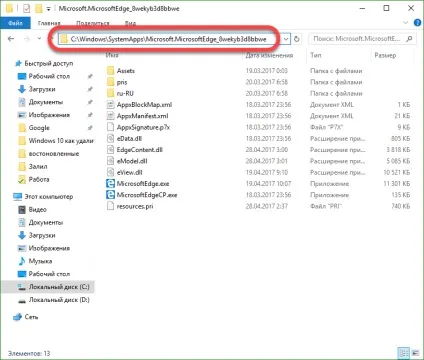This screenshot has height=360, width=424.
Task: Click the MicrosoftEdge.exe modified date 19.04.2017 10:07
Action: (x=268, y=184)
